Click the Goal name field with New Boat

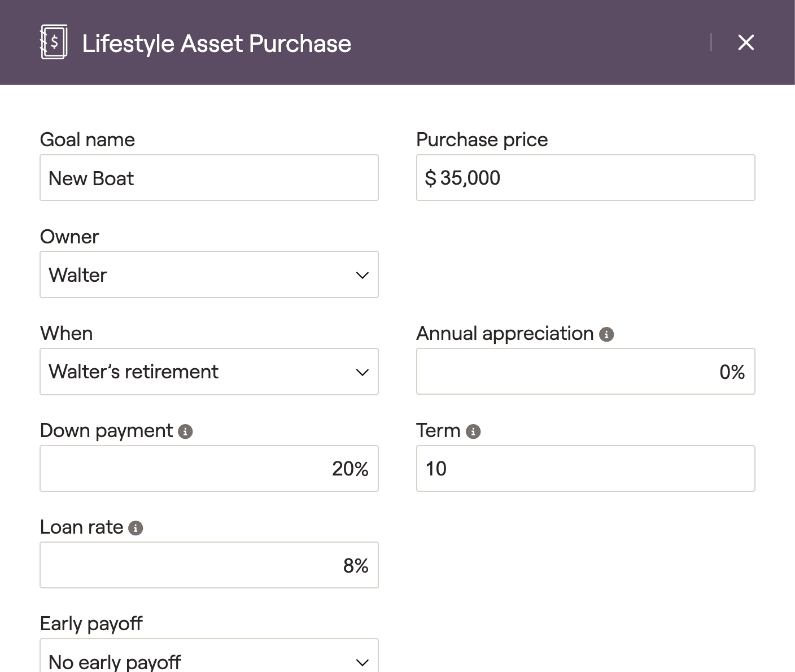click(209, 178)
